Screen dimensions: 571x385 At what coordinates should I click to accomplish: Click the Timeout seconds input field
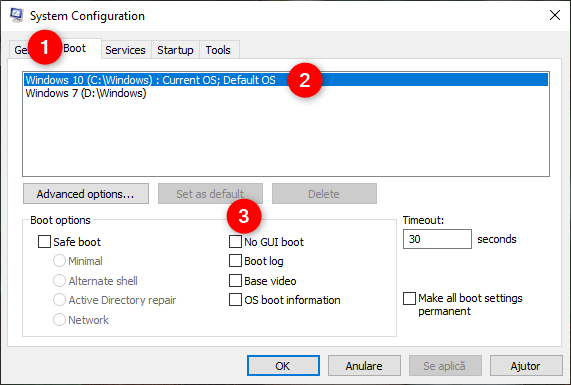coord(437,239)
